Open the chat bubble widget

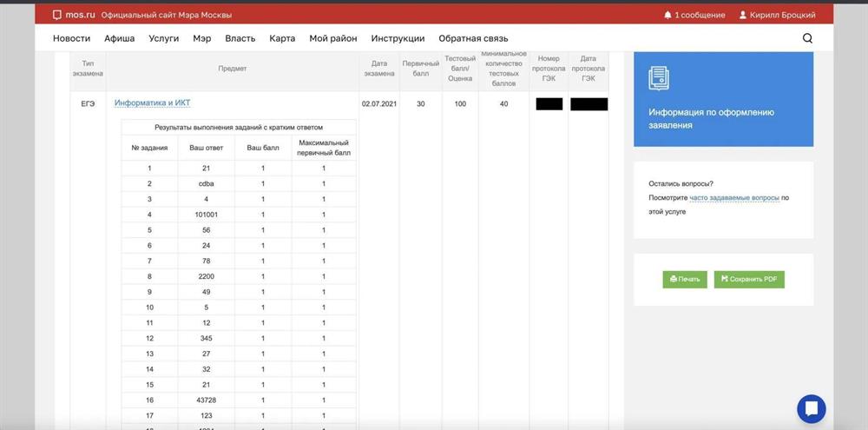tap(812, 409)
